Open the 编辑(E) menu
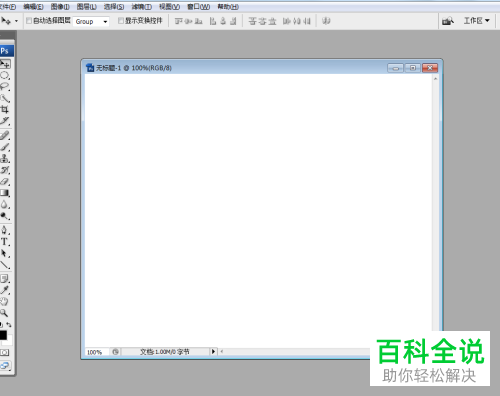 33,7
